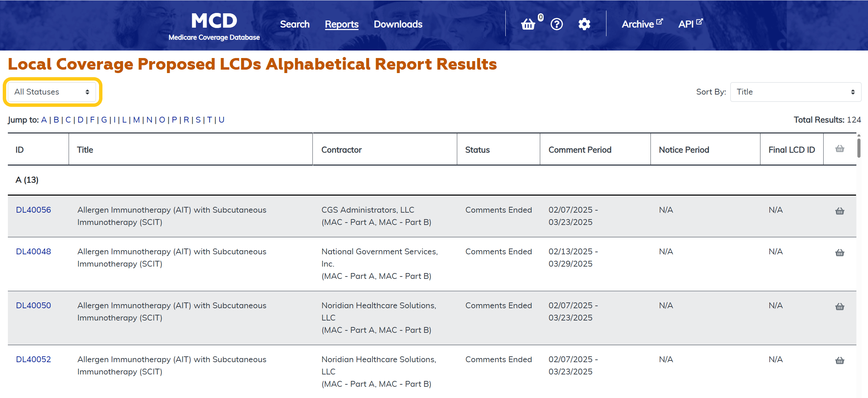Jump to letter M section

pyautogui.click(x=136, y=120)
